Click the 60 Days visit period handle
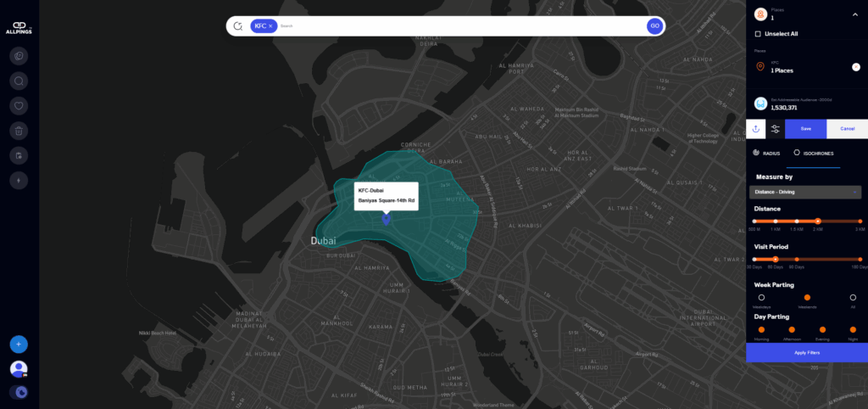868x409 pixels. click(x=775, y=259)
